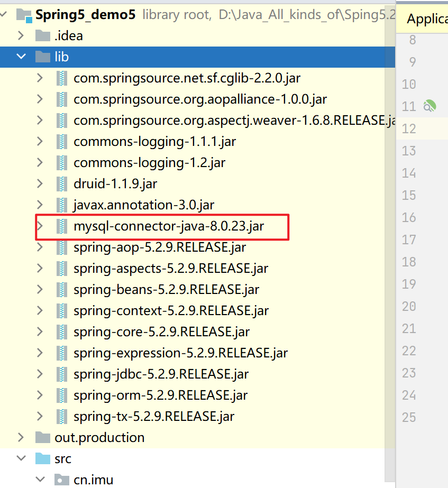
Task: Click the jar icon beside commons-logging-1.2.jar
Action: click(x=62, y=162)
